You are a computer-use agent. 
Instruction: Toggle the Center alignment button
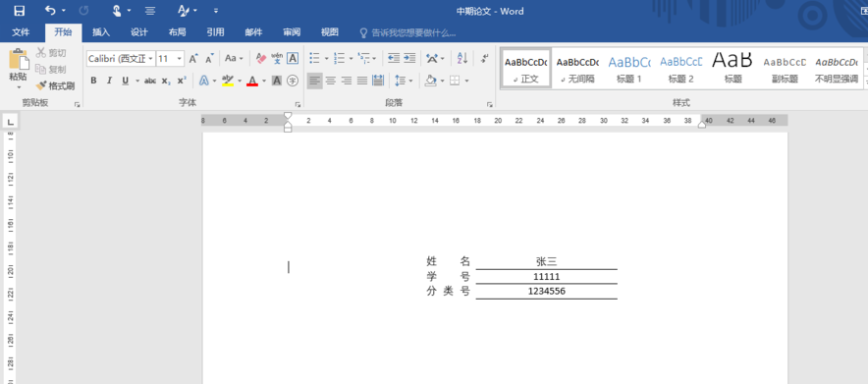point(331,81)
